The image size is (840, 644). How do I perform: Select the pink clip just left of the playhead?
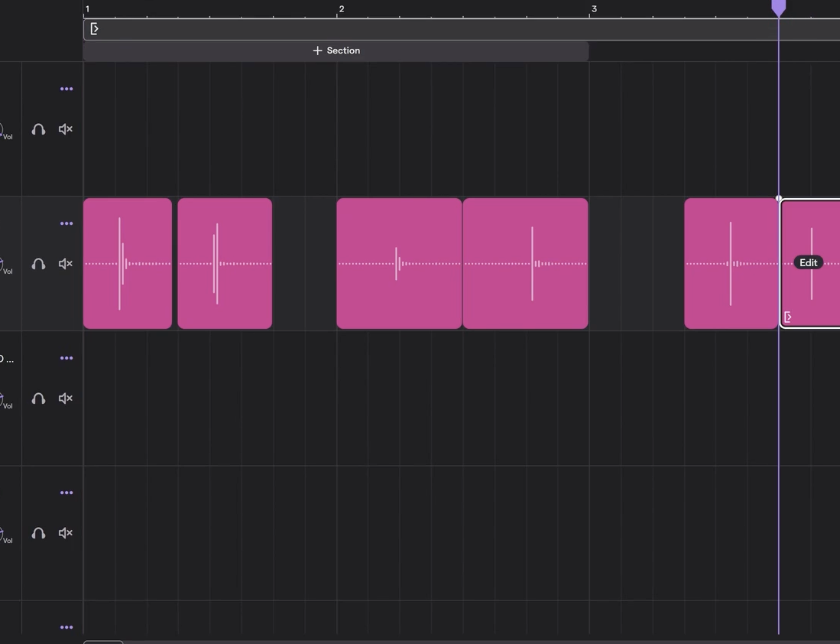click(731, 263)
